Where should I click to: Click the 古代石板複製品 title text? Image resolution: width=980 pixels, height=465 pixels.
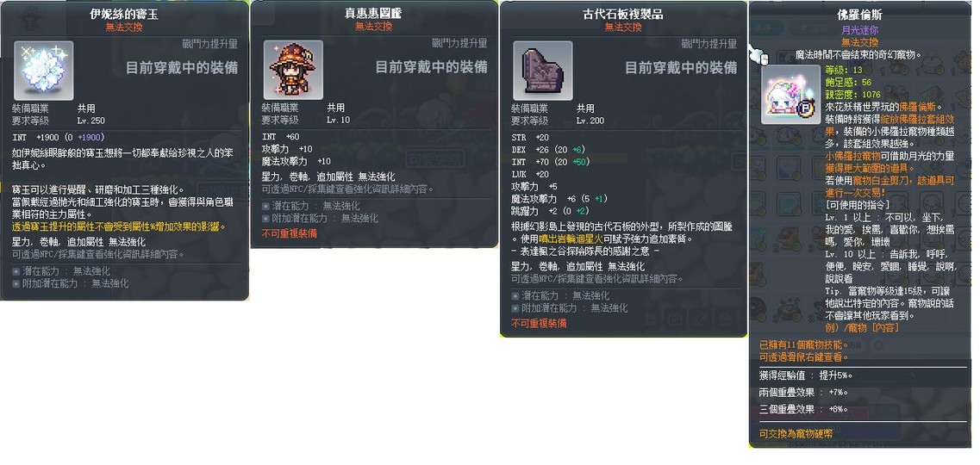[623, 15]
